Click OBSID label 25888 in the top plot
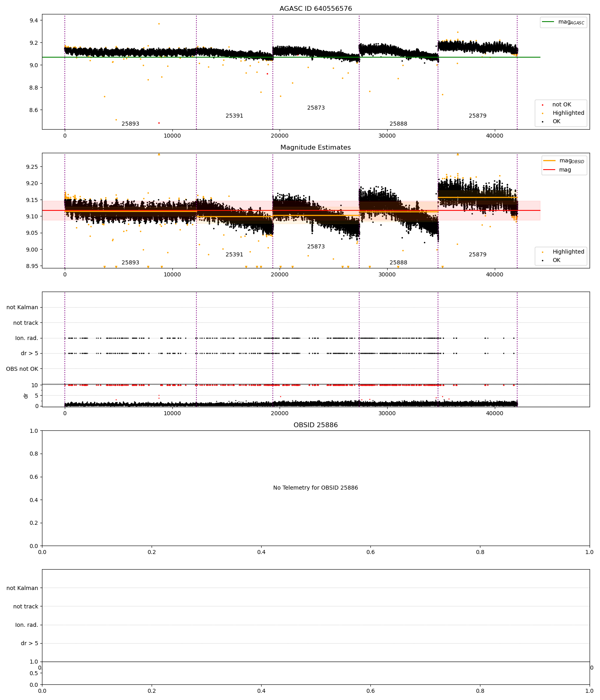 398,124
